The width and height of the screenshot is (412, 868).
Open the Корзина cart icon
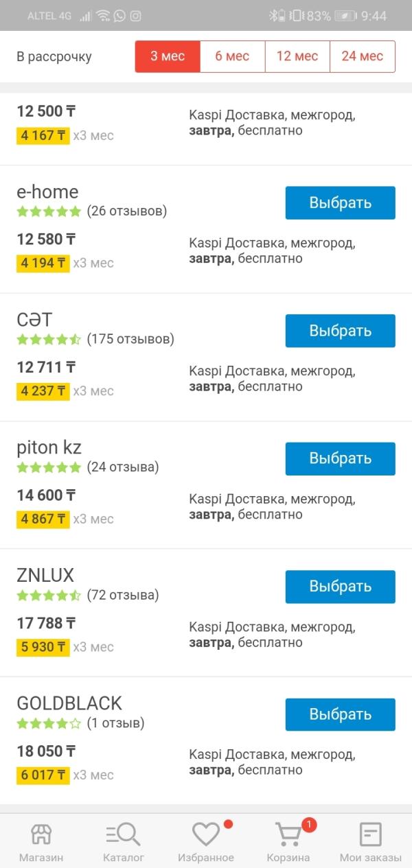click(x=288, y=834)
